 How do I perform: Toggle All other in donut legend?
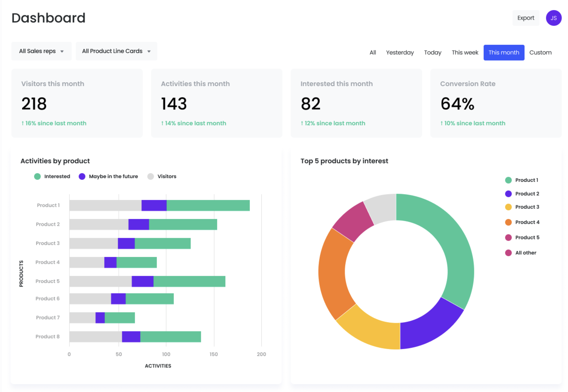coord(521,253)
